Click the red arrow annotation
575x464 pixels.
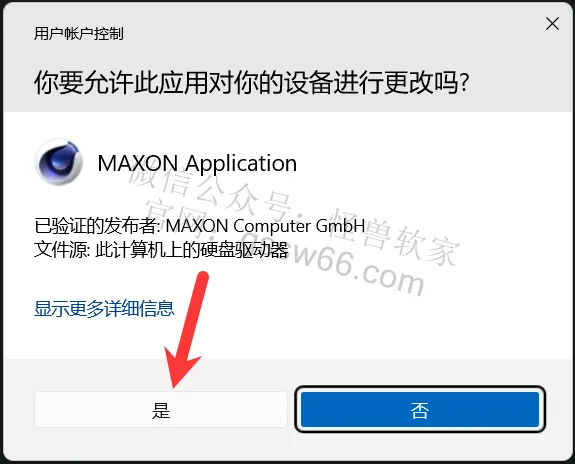(x=186, y=329)
